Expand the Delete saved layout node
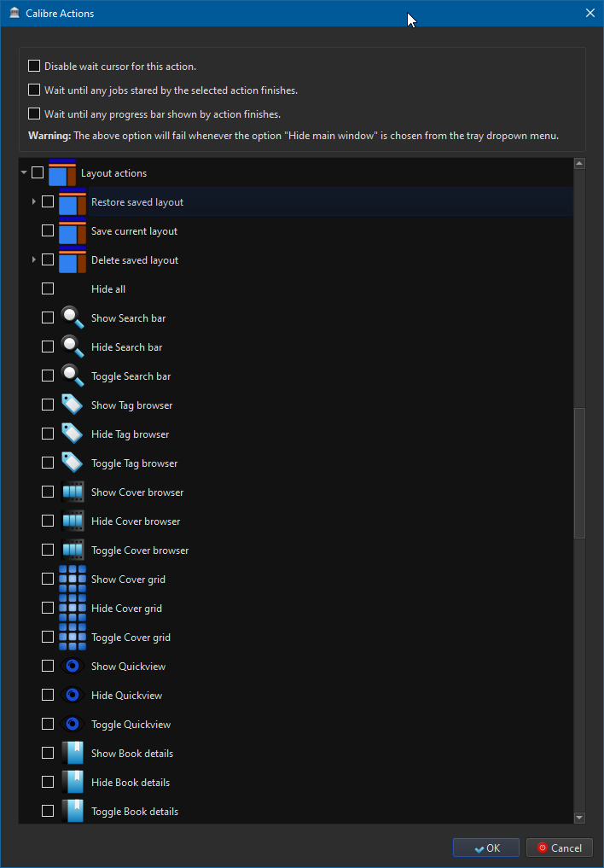604x868 pixels. (x=34, y=259)
